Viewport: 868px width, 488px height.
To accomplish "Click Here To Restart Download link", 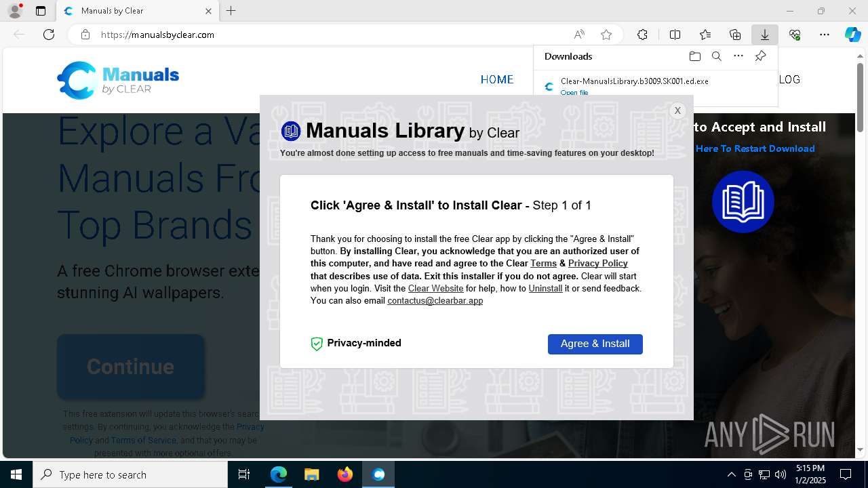I will (x=755, y=148).
